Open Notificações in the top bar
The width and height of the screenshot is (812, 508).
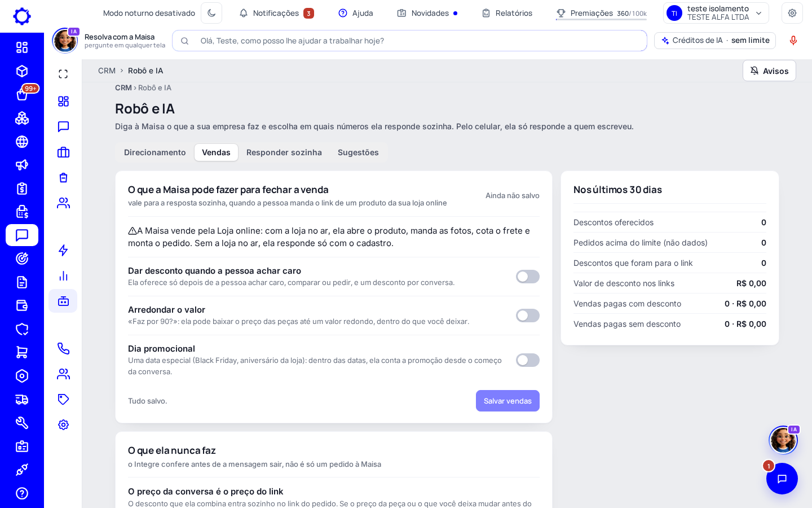pos(276,13)
